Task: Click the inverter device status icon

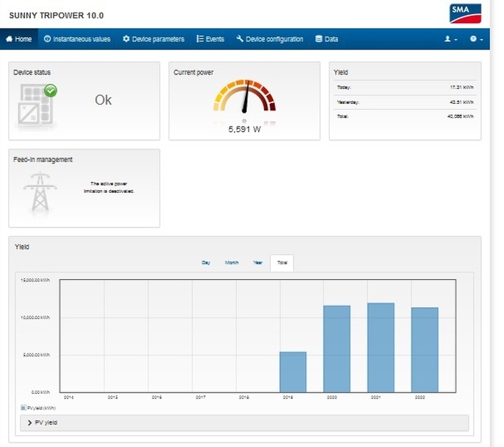Action: [38, 105]
